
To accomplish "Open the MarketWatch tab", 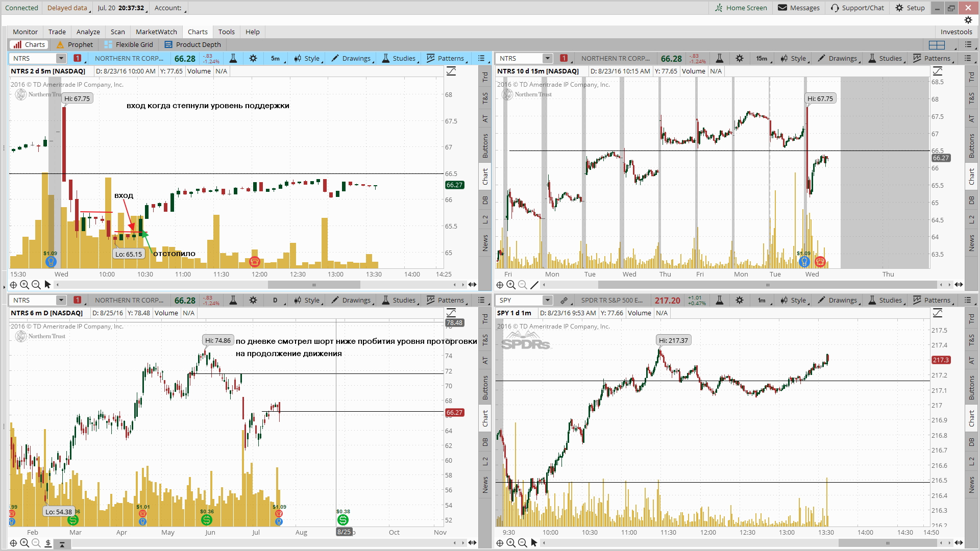I will tap(157, 32).
